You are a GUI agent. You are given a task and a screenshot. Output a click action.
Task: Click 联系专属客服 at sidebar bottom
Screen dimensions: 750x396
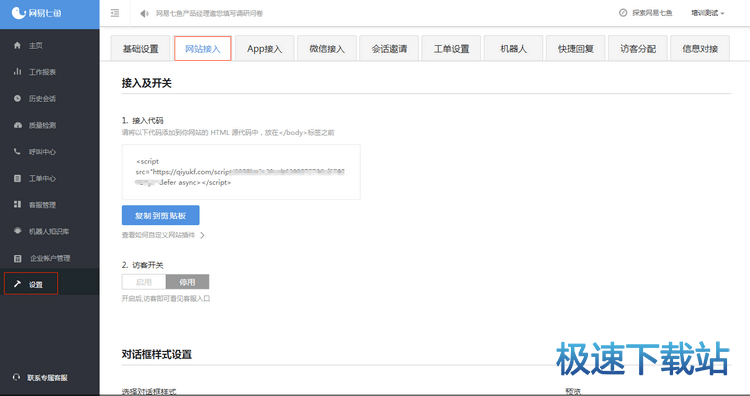[47, 378]
